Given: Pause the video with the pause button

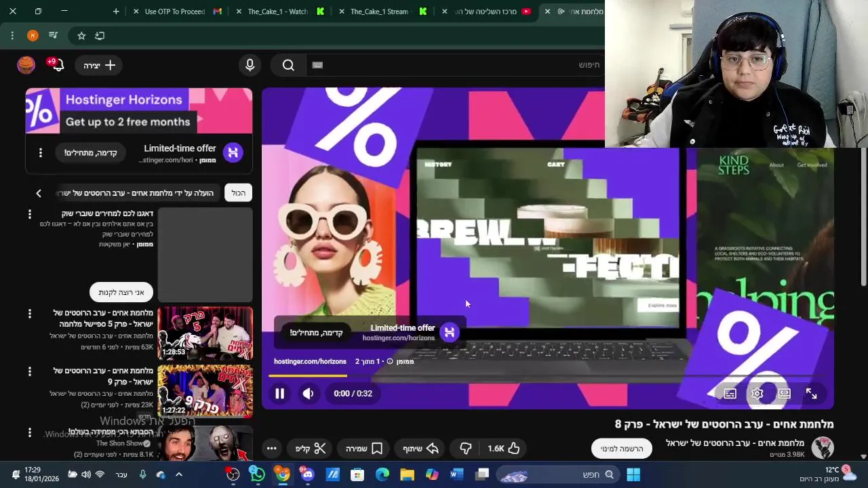Looking at the screenshot, I should point(279,393).
